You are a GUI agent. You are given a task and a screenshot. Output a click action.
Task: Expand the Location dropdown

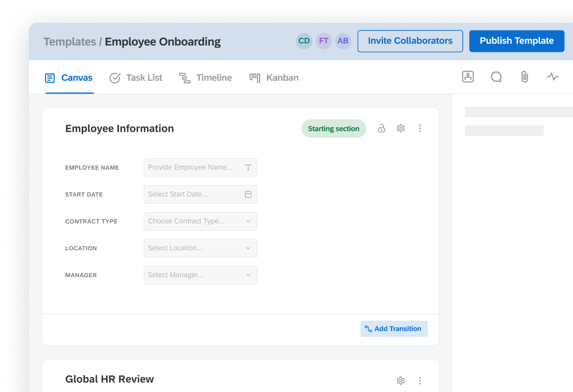200,248
